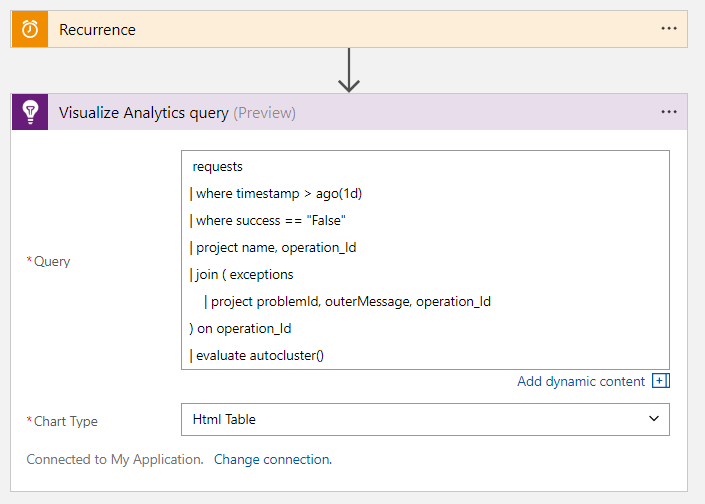Click the Application Insights lightbulb icon
This screenshot has height=504, width=705.
point(30,112)
